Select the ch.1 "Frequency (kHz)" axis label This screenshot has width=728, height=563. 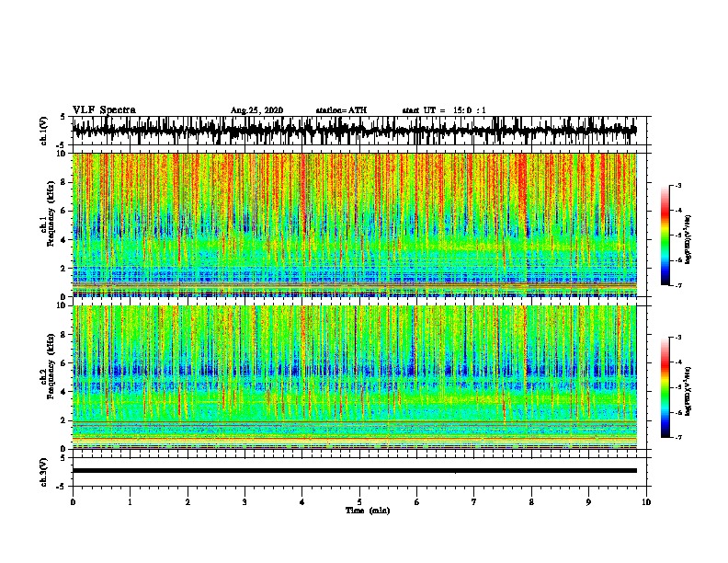tap(51, 214)
